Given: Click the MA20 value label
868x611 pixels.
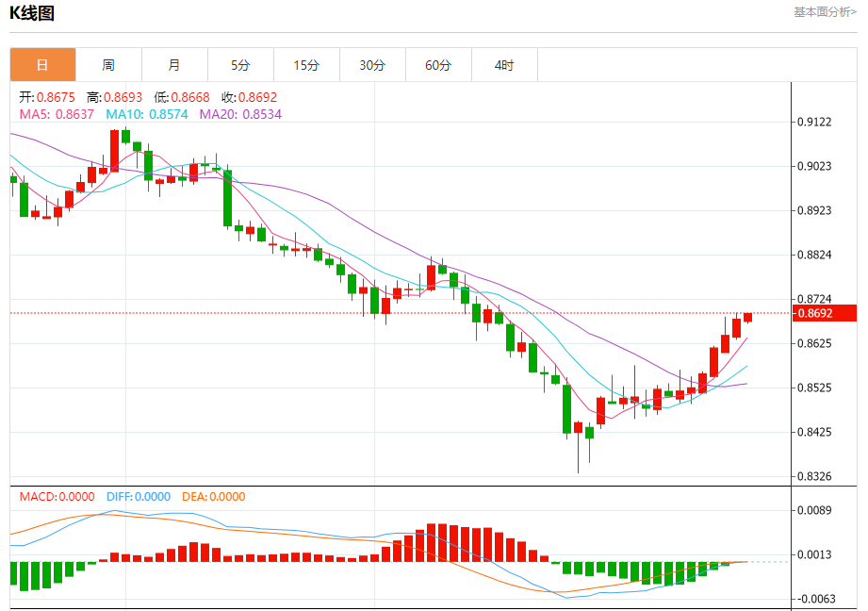Looking at the screenshot, I should pos(240,115).
